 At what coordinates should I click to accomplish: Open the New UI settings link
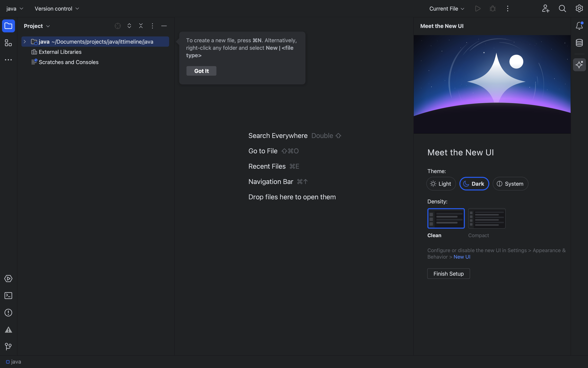pos(462,257)
